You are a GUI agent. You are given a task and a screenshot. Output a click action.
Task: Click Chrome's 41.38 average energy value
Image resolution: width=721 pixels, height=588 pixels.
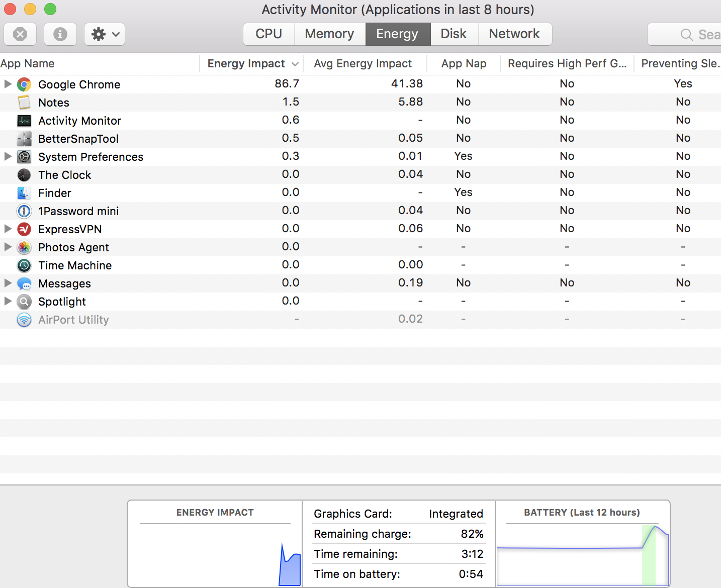(407, 83)
